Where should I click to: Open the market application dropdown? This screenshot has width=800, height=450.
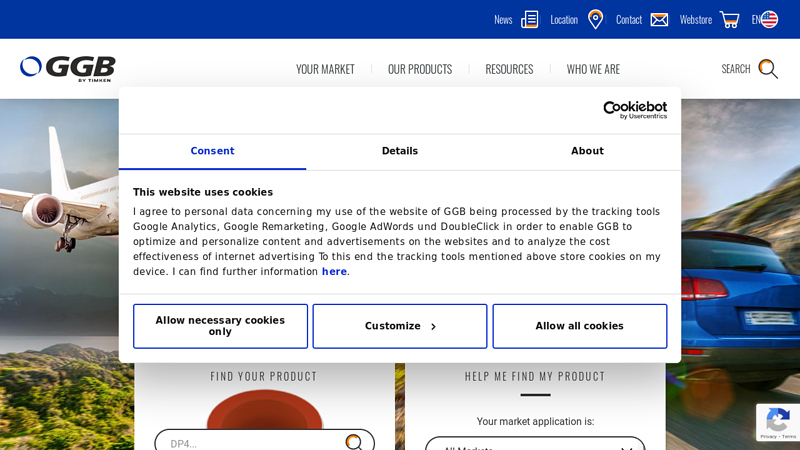(x=535, y=444)
